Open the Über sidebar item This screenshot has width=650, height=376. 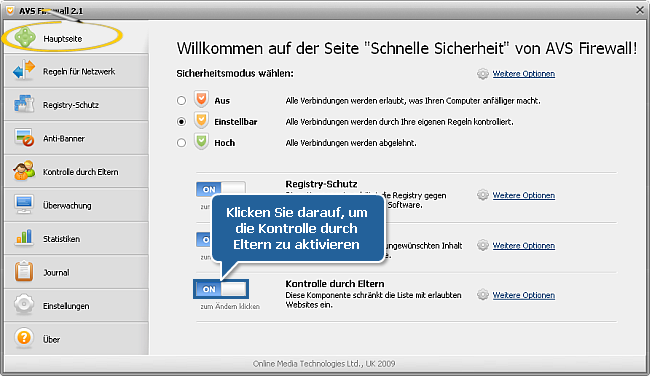(76, 339)
